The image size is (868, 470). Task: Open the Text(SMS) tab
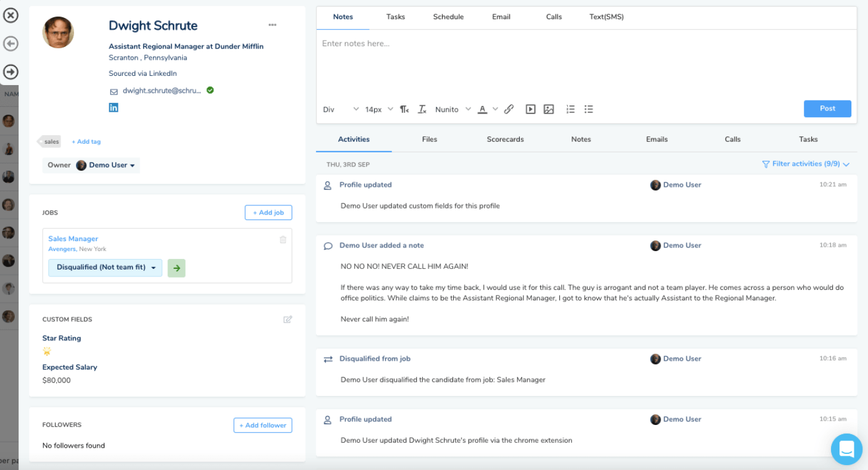point(606,17)
